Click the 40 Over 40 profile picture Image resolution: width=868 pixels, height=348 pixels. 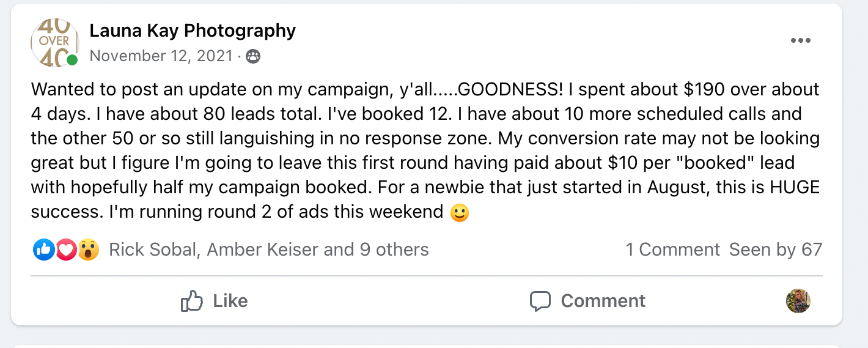54,42
